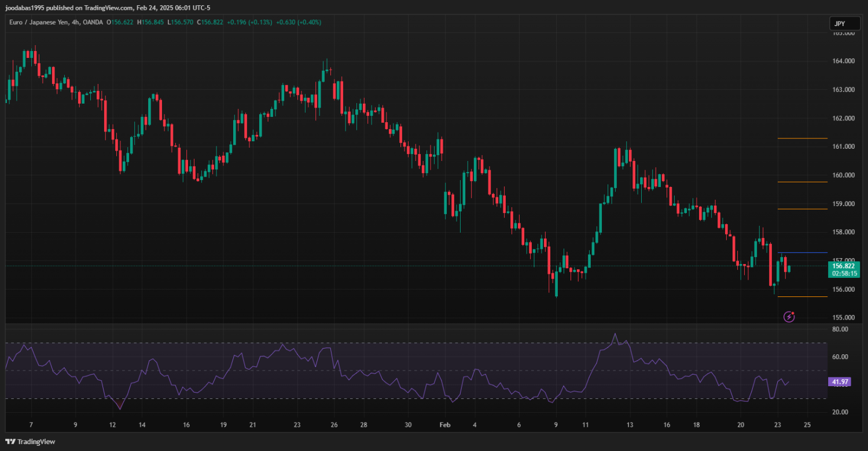Click the 25 date label on the time axis
Screen dimensions: 868x451
pos(807,425)
